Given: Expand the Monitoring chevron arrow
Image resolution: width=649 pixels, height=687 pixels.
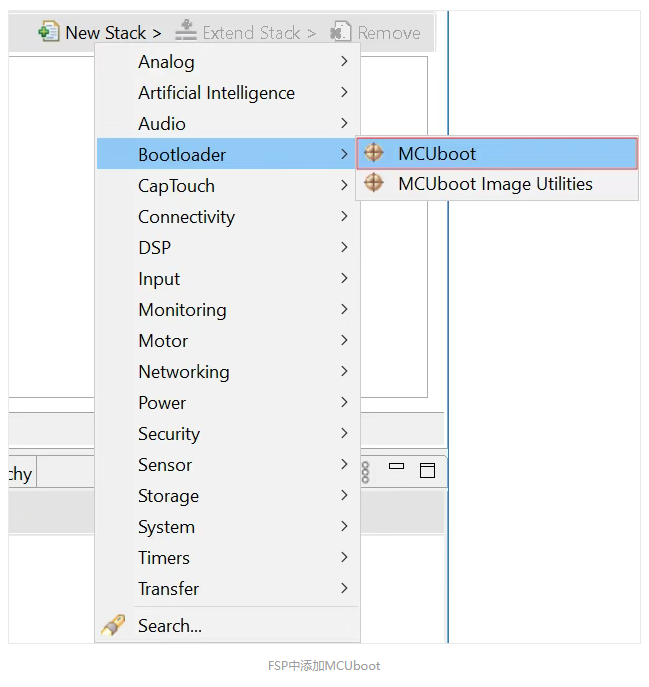Looking at the screenshot, I should coord(344,309).
